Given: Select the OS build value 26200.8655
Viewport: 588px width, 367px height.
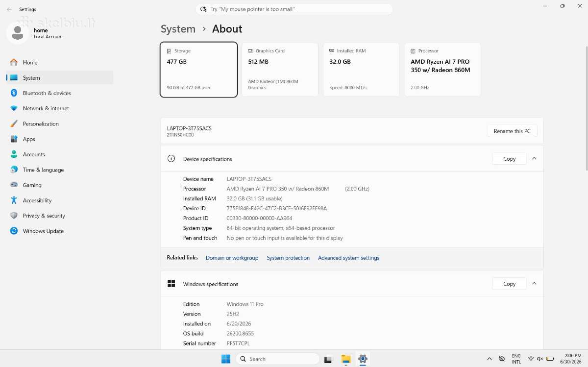Looking at the screenshot, I should (x=240, y=334).
